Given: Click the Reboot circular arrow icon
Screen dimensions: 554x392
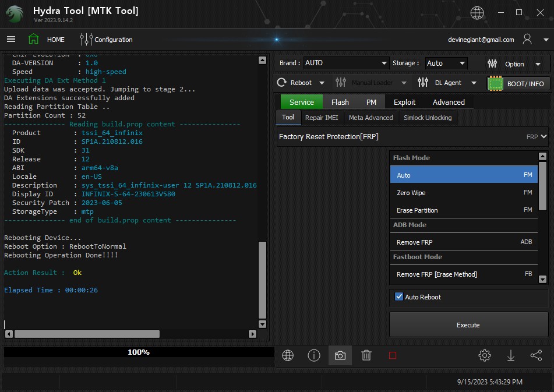Looking at the screenshot, I should pyautogui.click(x=281, y=83).
